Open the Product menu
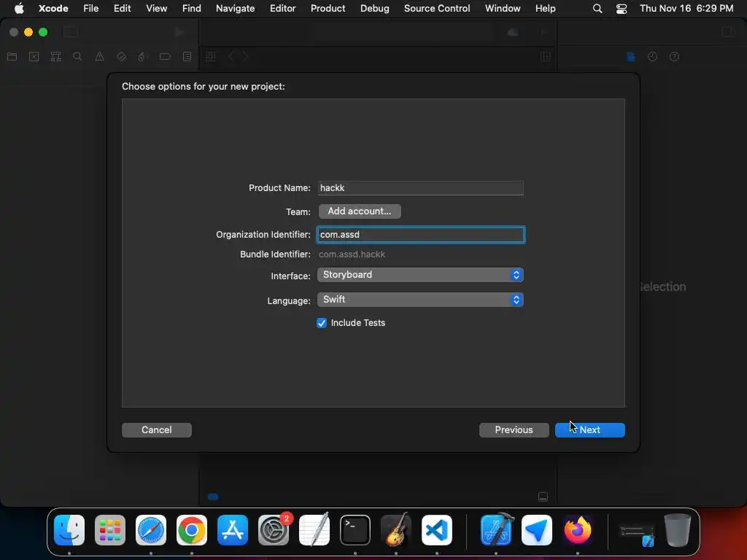Image resolution: width=747 pixels, height=560 pixels. tap(328, 8)
